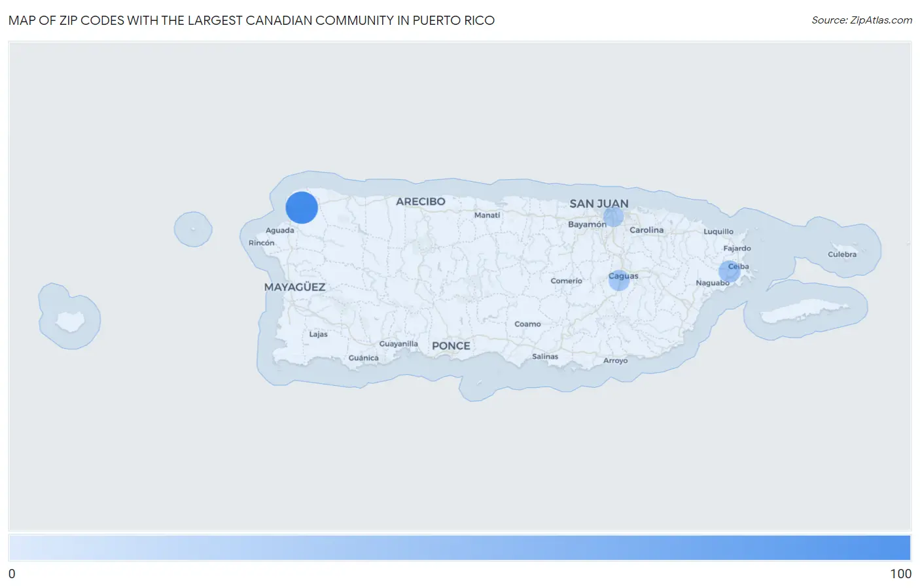Image resolution: width=920 pixels, height=588 pixels.
Task: Click the Culebra island label
Action: click(x=842, y=254)
